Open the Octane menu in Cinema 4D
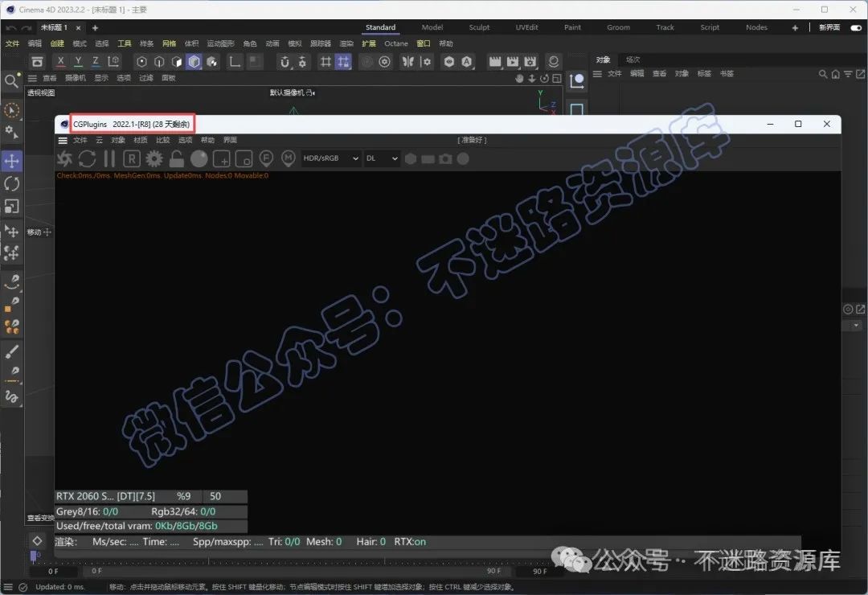This screenshot has height=595, width=868. [x=395, y=43]
